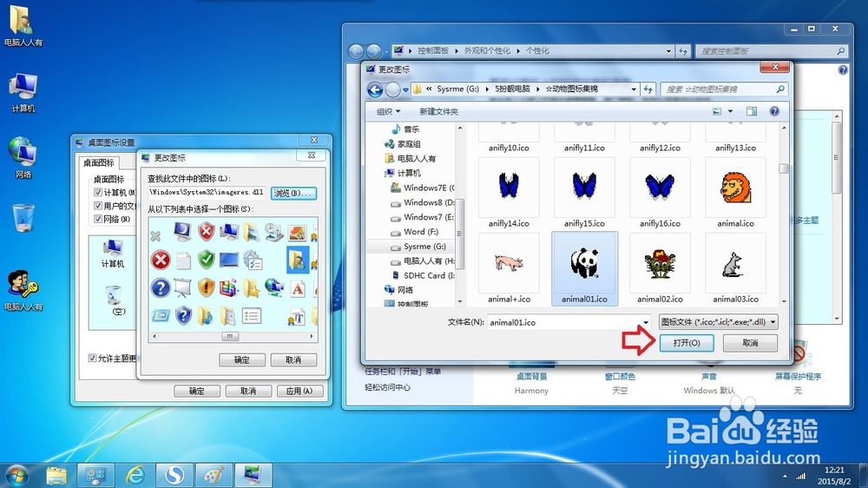Image resolution: width=868 pixels, height=488 pixels.
Task: Select the animal03.ico kangaroo icon file
Action: pos(735,268)
